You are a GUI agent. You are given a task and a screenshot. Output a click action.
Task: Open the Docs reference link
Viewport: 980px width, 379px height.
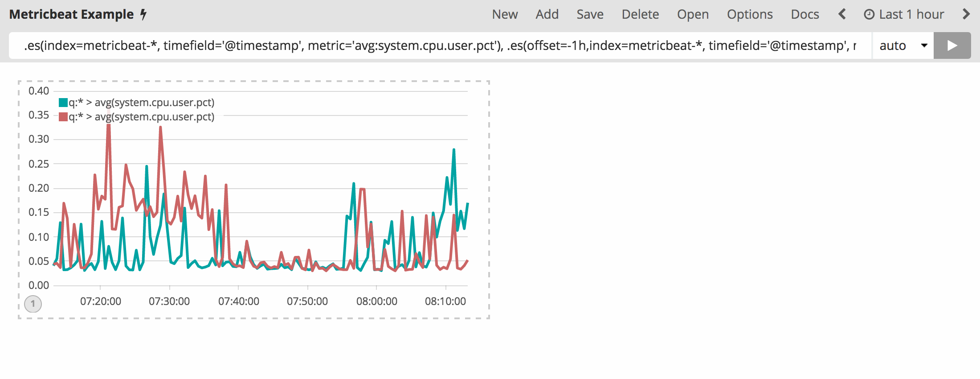pos(805,14)
